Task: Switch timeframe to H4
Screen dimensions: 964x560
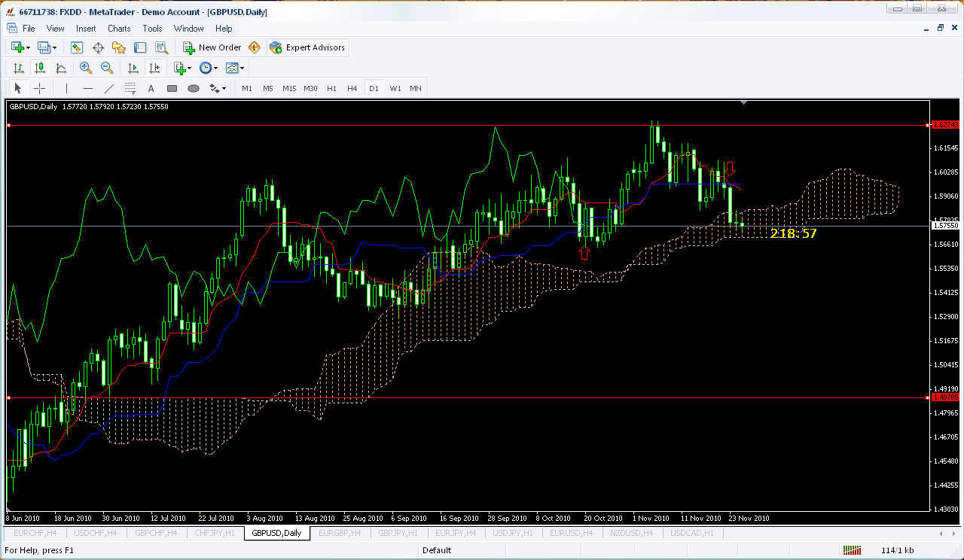Action: click(x=352, y=88)
